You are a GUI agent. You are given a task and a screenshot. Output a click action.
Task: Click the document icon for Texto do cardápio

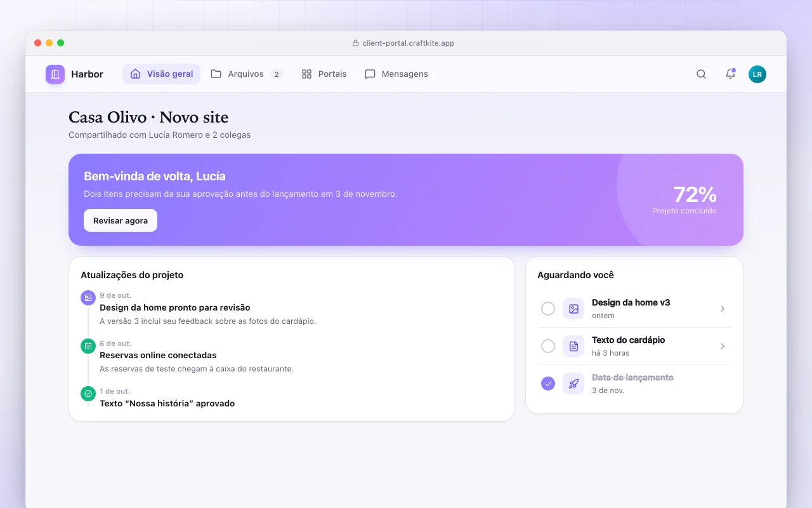pyautogui.click(x=573, y=346)
